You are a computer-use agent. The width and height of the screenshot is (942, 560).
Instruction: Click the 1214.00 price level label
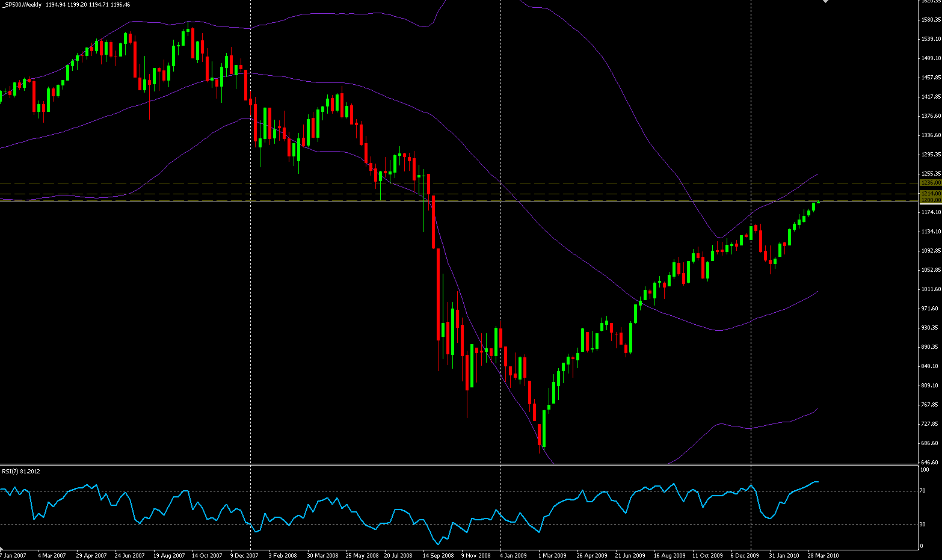[930, 193]
